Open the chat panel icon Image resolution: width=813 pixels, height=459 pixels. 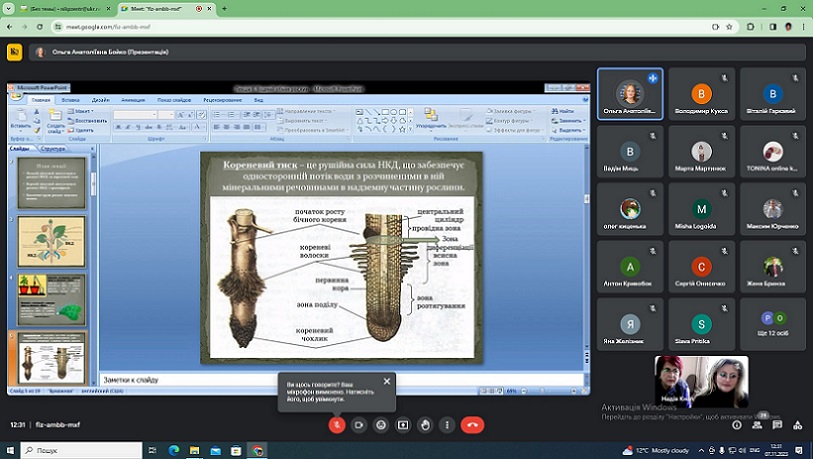pos(777,425)
